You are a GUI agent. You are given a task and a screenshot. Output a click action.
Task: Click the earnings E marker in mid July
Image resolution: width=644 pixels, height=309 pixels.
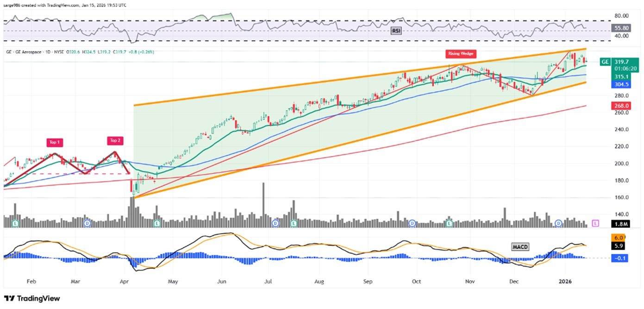coord(294,223)
